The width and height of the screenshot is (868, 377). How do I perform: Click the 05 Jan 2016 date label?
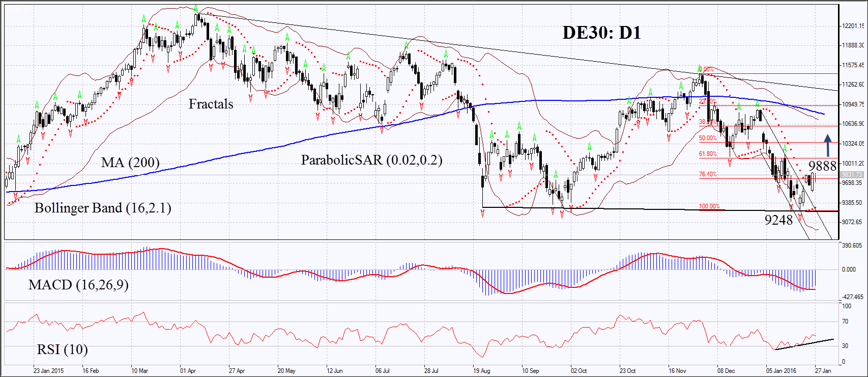tap(782, 370)
